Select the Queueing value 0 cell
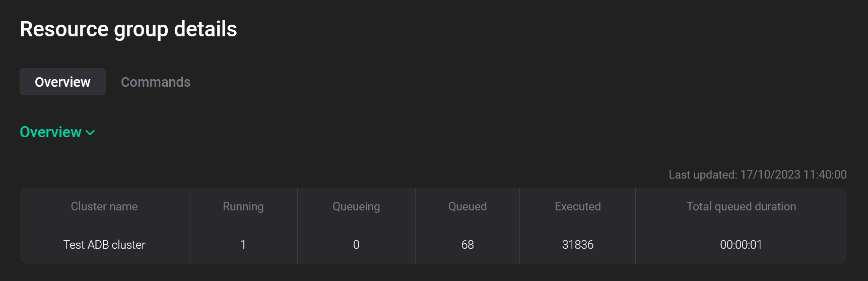This screenshot has height=281, width=868. click(356, 245)
